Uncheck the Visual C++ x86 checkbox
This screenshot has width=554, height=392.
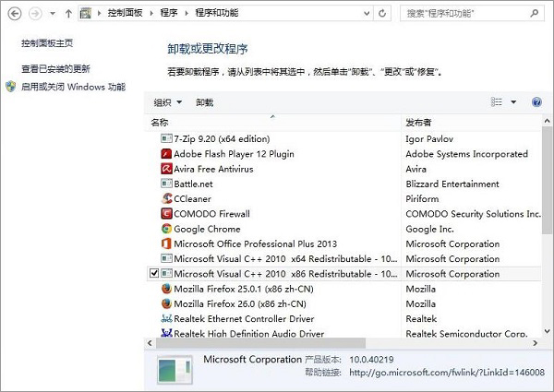click(x=153, y=274)
